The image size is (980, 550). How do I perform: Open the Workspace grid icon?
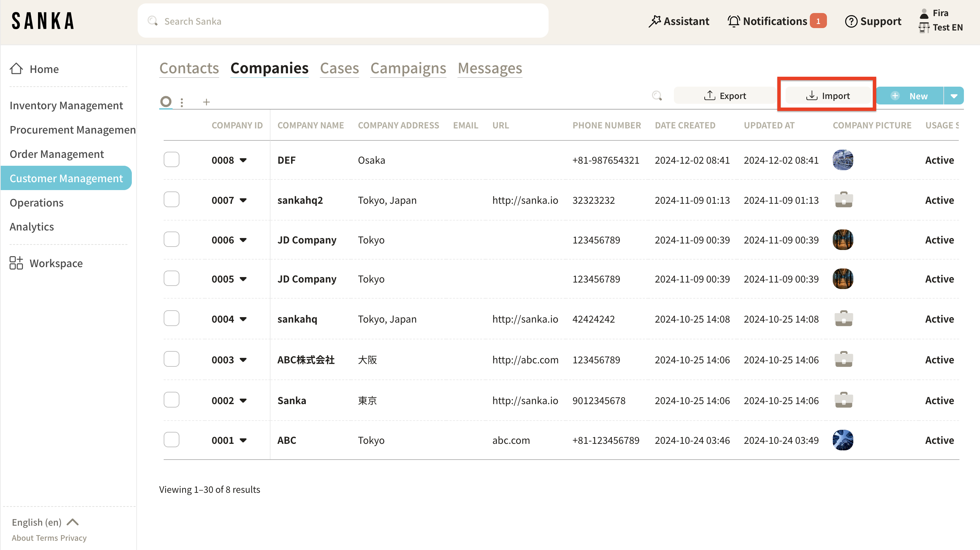[16, 263]
